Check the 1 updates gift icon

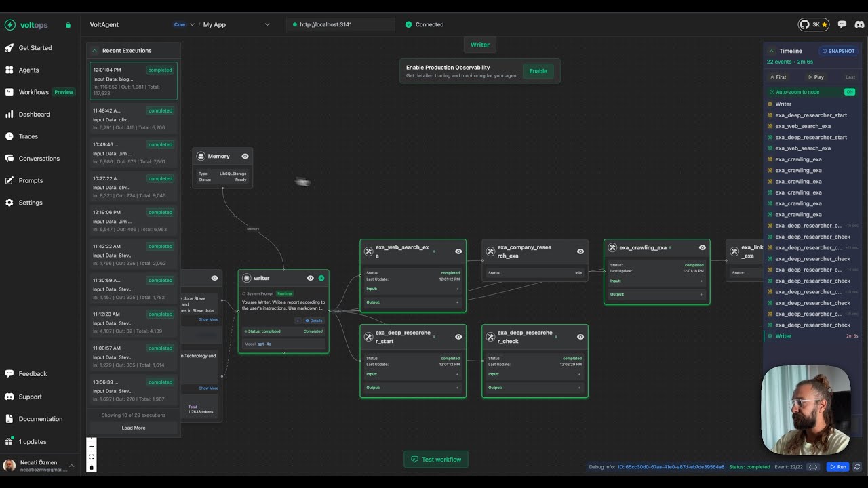coord(9,441)
